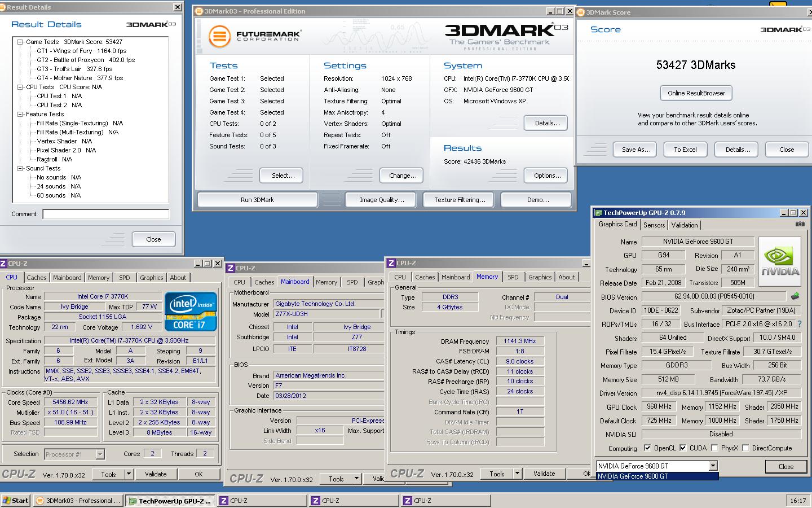Open the Processor #1 selection dropdown
Viewport: 812px width, 508px height.
click(x=100, y=454)
